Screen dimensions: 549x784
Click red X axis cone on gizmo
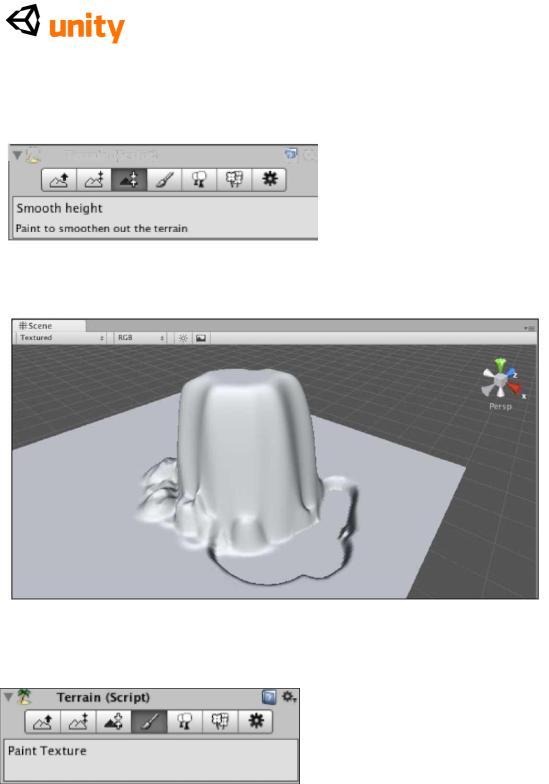516,389
